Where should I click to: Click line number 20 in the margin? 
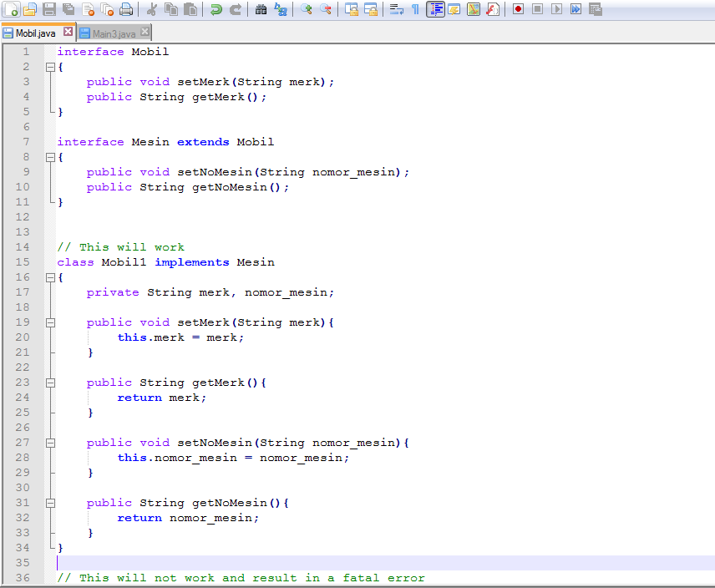(x=24, y=337)
